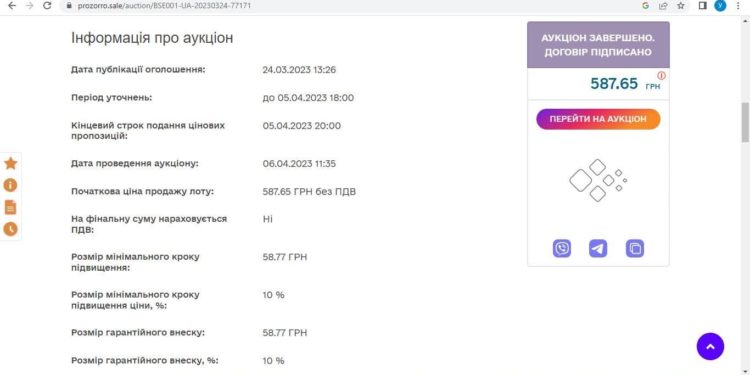Toggle browser side panel icon
Viewport: 750px width, 375px height.
(703, 6)
